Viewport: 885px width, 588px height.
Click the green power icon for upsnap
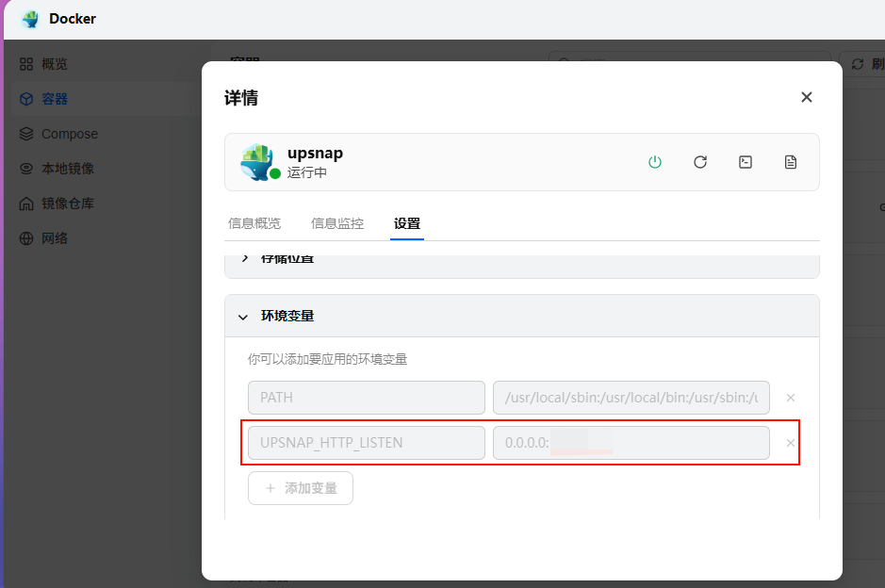tap(655, 162)
